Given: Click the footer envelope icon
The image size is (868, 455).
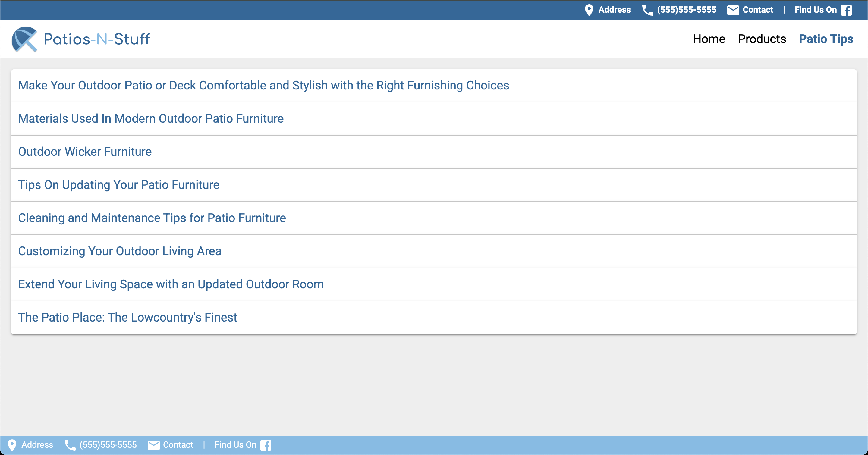Looking at the screenshot, I should click(154, 445).
